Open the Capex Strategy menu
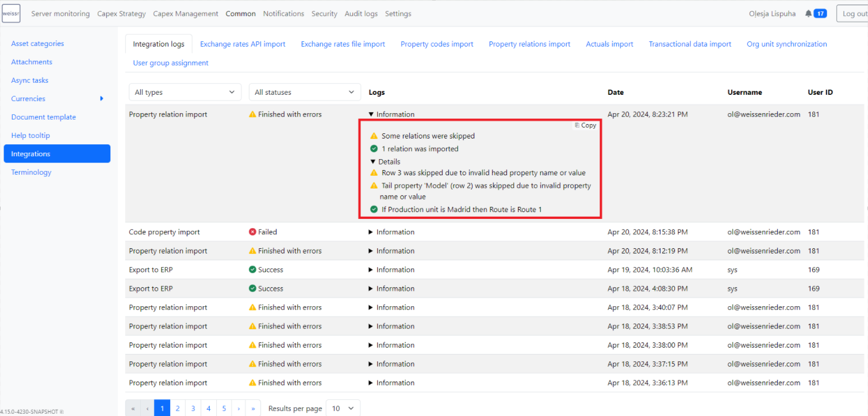Viewport: 868px width, 416px height. 121,14
